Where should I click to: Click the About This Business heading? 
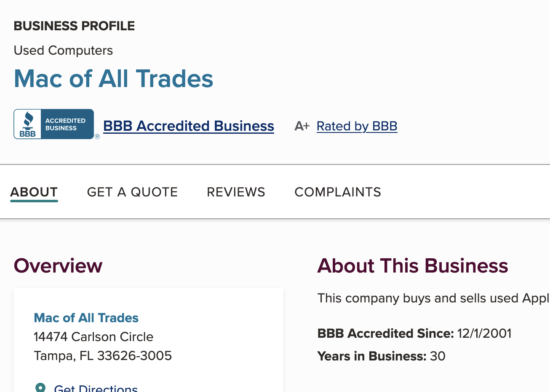tap(413, 266)
